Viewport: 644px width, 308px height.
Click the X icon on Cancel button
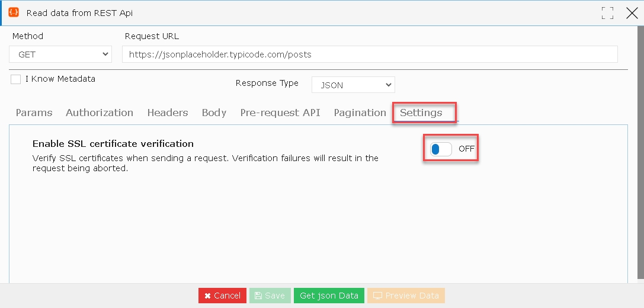click(x=207, y=296)
